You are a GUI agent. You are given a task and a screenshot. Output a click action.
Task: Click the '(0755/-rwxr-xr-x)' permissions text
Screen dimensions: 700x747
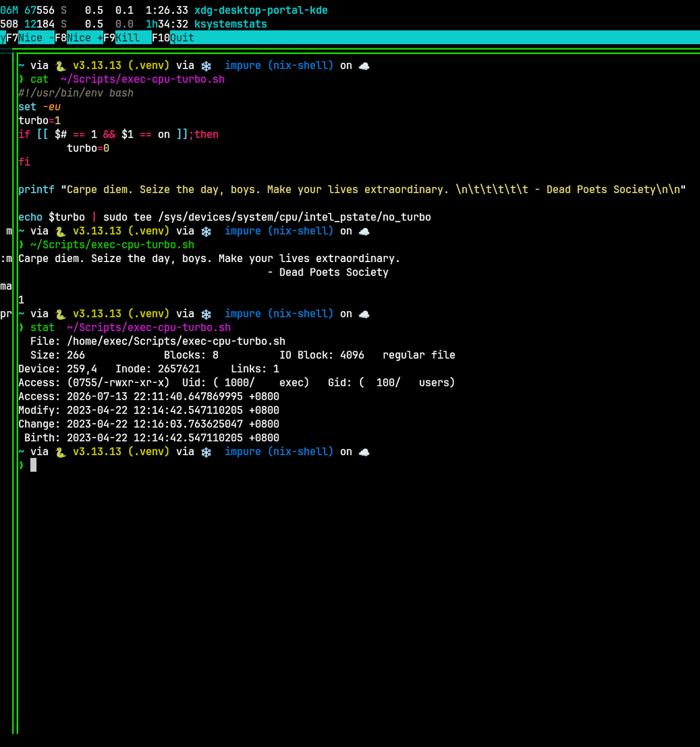[118, 383]
